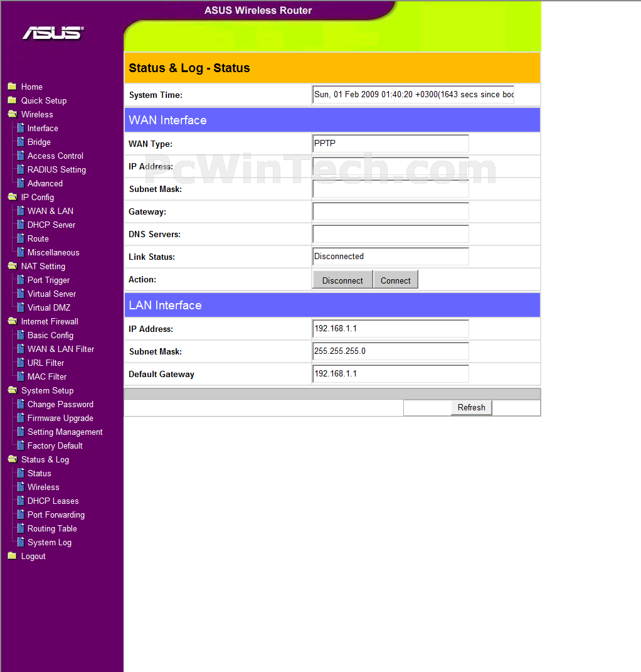
Task: Click the Home folder icon
Action: 12,87
